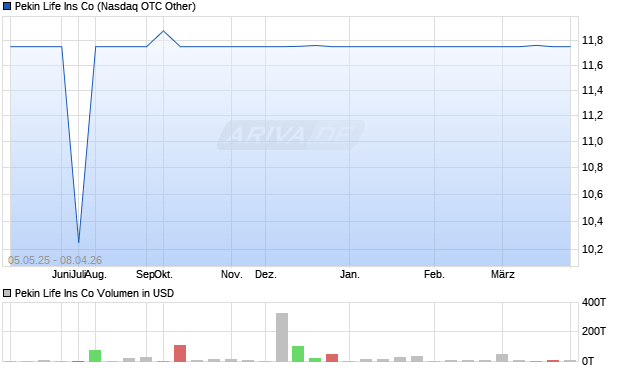Click the red volume bar in October
Screen dimensions: 620x371
tap(180, 353)
